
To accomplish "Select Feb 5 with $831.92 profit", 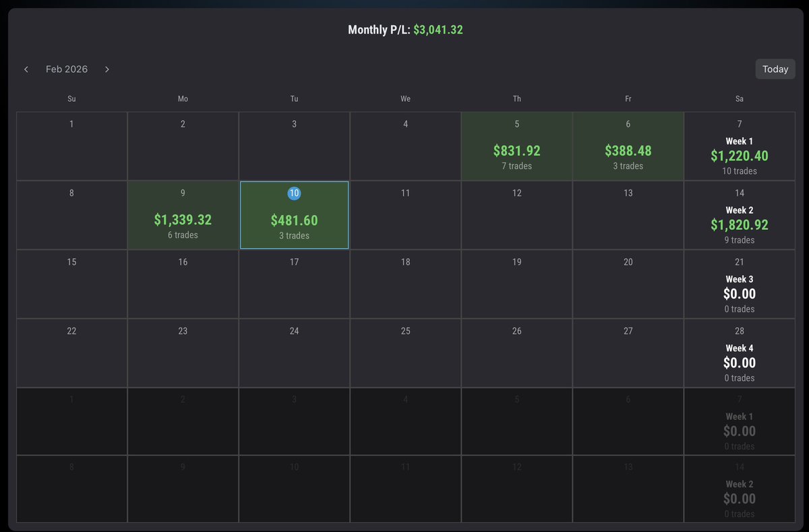I will [x=517, y=146].
